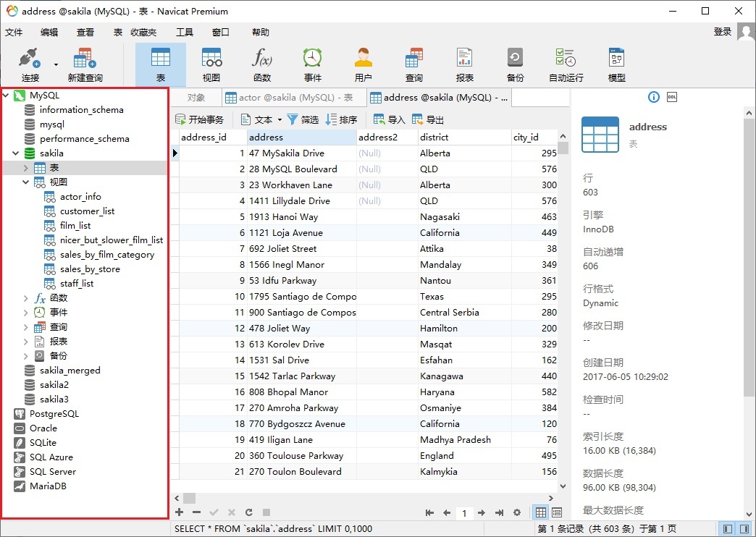Add a new record with plus icon
The width and height of the screenshot is (756, 537).
180,512
